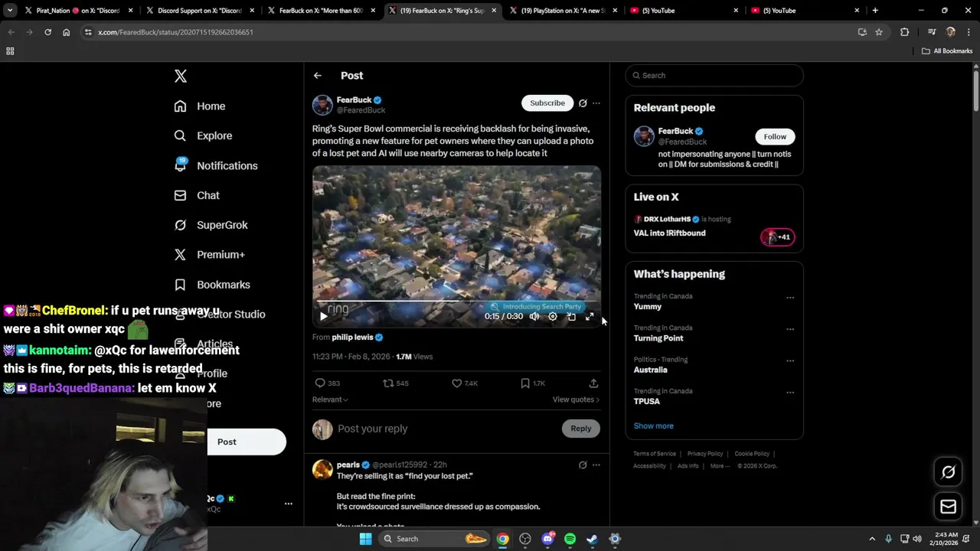Open the Windows Start menu
Screen dimensions: 980x551
(365, 539)
